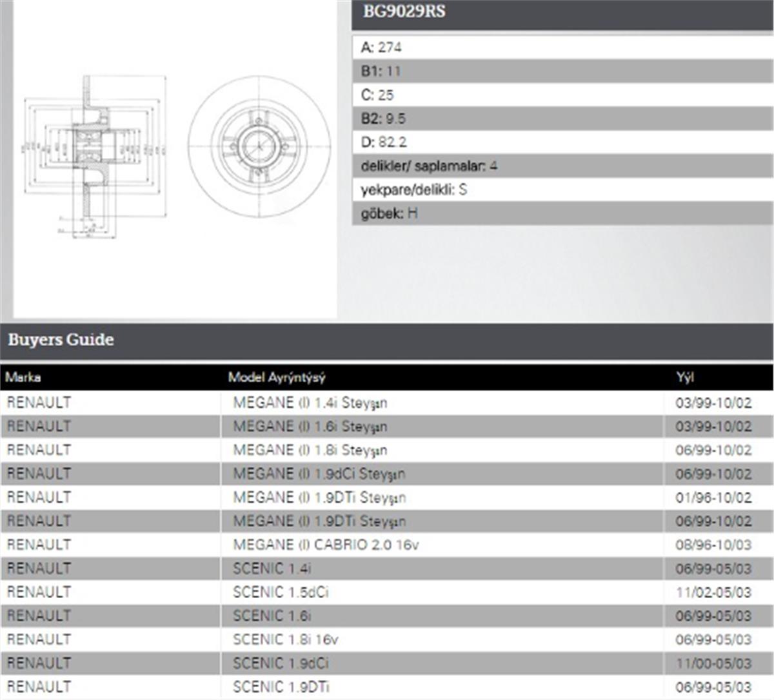Select RENAULT in the MEGANE 1.4i row
The width and height of the screenshot is (774, 700).
39,403
